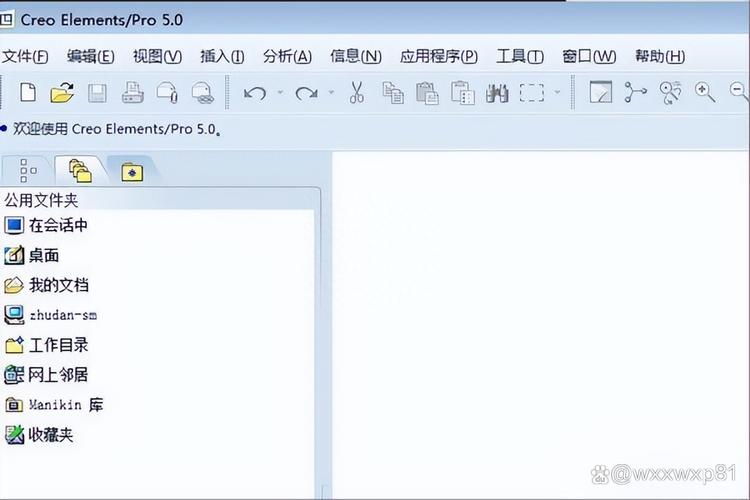
Task: Select 在会话中 in common folders
Action: pyautogui.click(x=46, y=225)
